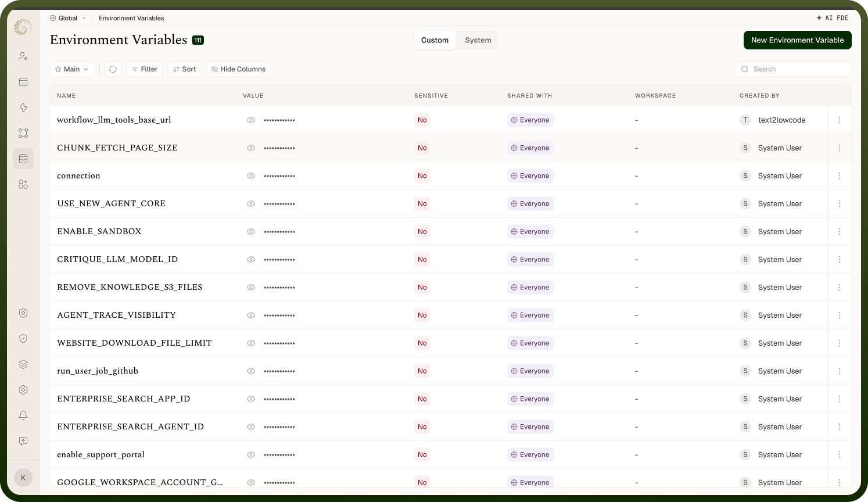Open the notifications bell icon
Viewport: 868px width, 502px height.
coord(23,415)
